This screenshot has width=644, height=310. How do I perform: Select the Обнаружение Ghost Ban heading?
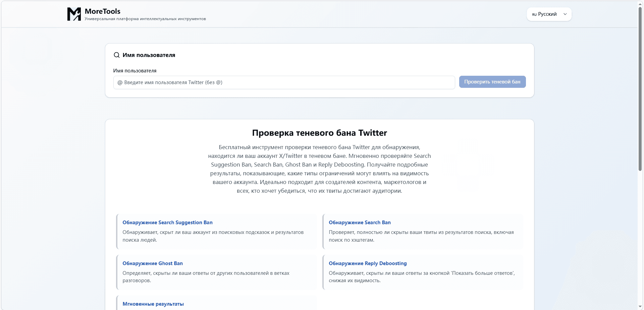[x=153, y=263]
